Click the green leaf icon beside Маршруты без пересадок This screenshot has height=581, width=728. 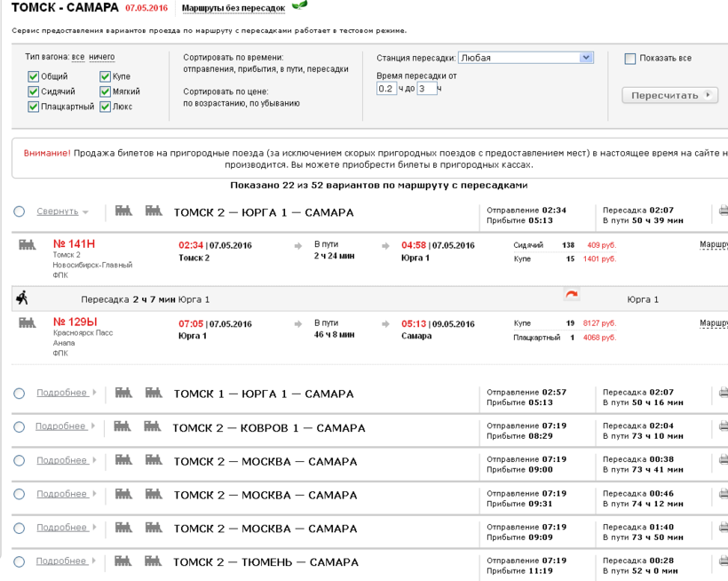point(299,5)
